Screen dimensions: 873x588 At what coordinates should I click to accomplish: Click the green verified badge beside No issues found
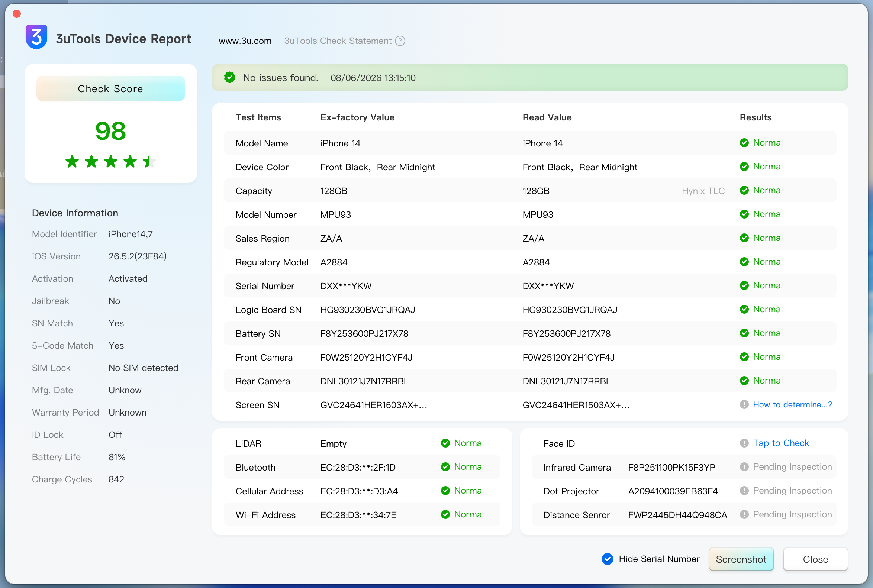pyautogui.click(x=230, y=78)
